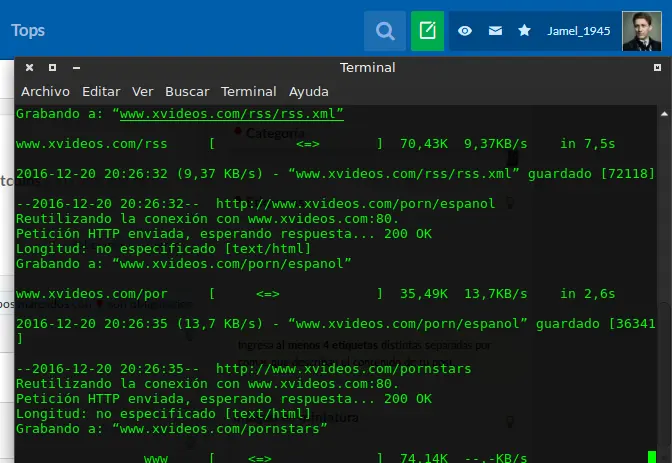Minimize the Terminal window using the dash icon

[76, 68]
